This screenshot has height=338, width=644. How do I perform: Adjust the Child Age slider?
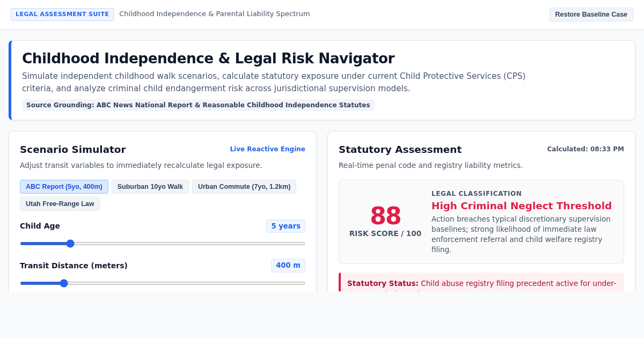click(x=163, y=244)
